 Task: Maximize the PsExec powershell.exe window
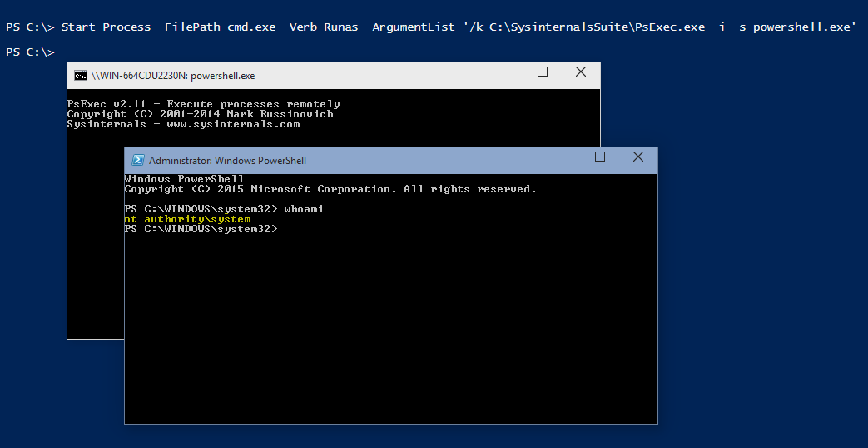(x=543, y=72)
